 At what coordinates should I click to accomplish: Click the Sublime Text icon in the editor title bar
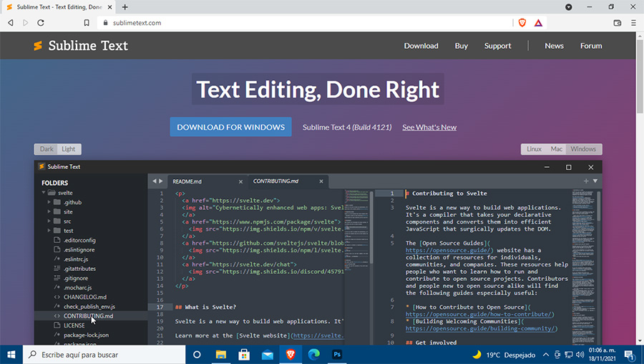[42, 166]
